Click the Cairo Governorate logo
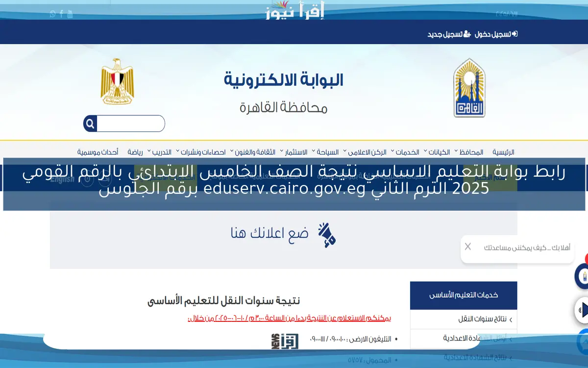 tap(469, 88)
